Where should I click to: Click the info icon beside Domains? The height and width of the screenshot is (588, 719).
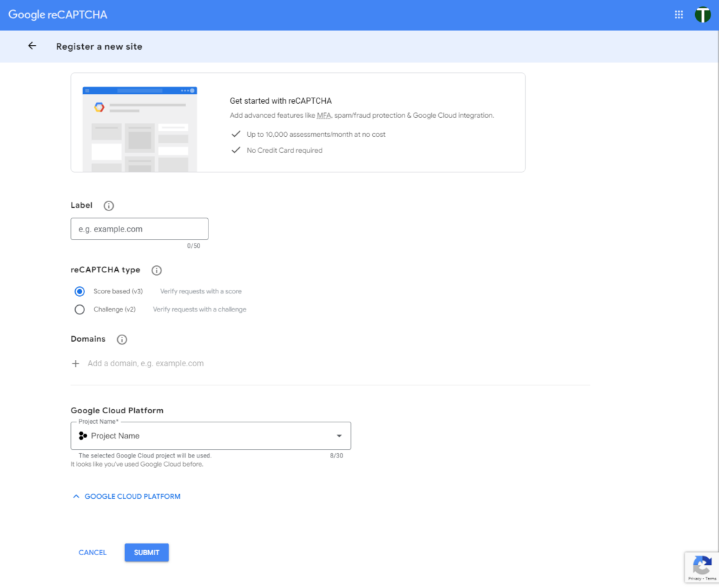click(121, 340)
